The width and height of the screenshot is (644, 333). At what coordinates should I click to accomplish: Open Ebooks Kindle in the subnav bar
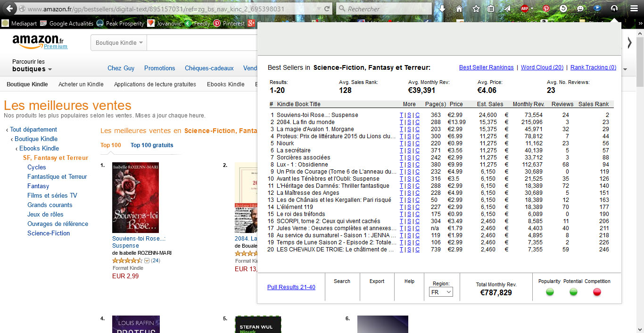pos(226,84)
